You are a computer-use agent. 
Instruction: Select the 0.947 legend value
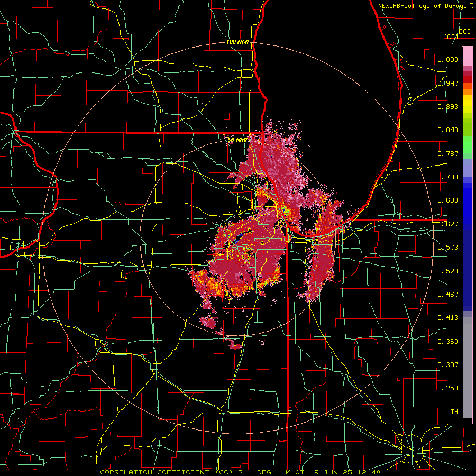click(448, 83)
